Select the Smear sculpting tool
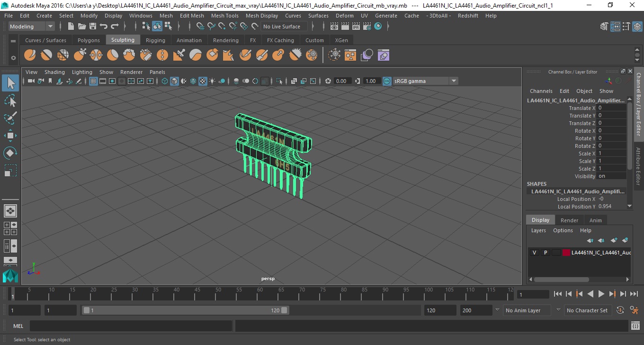The width and height of the screenshot is (644, 345). pos(262,55)
